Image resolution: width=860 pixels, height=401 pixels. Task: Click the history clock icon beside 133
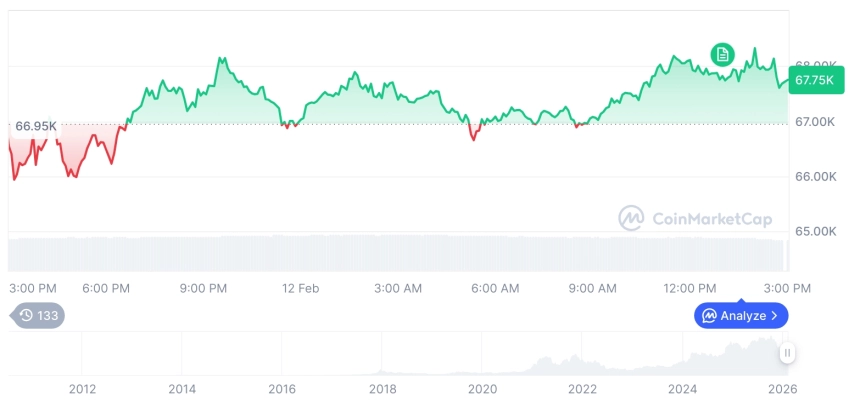(x=26, y=315)
